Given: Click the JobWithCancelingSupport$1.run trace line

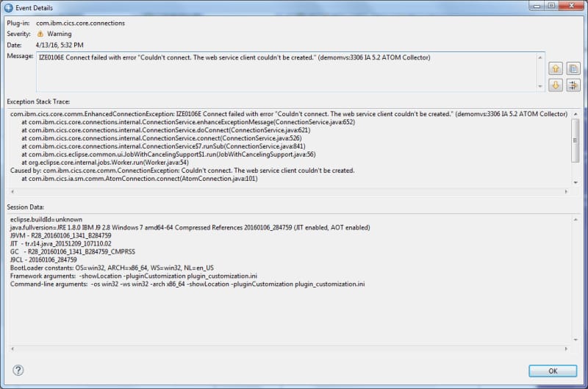Looking at the screenshot, I should pyautogui.click(x=168, y=154).
